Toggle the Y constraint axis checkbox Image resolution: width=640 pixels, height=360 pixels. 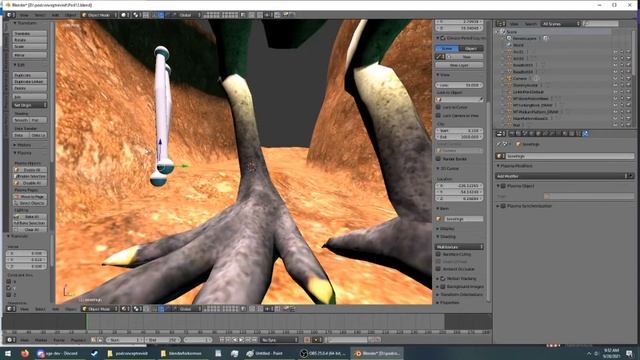pos(9,288)
